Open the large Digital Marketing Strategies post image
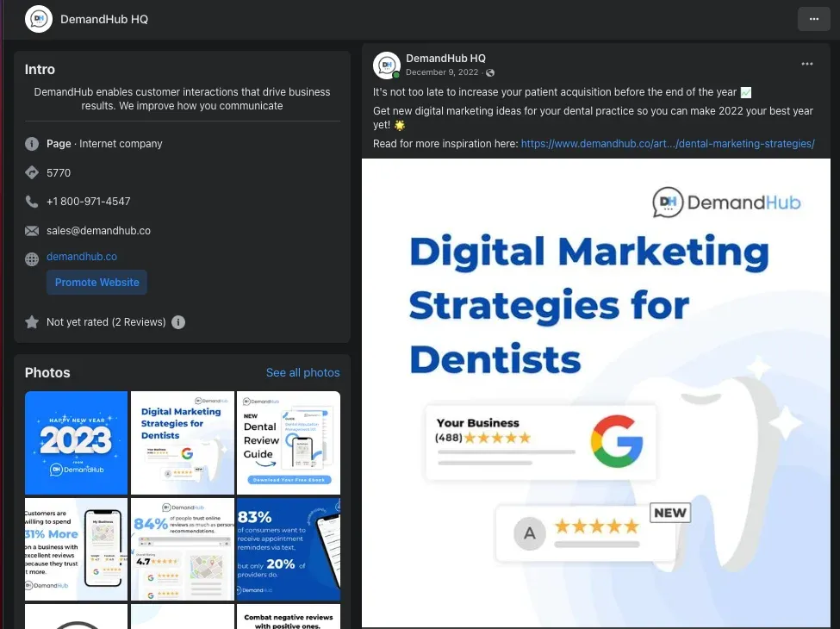The image size is (840, 629). [595, 393]
